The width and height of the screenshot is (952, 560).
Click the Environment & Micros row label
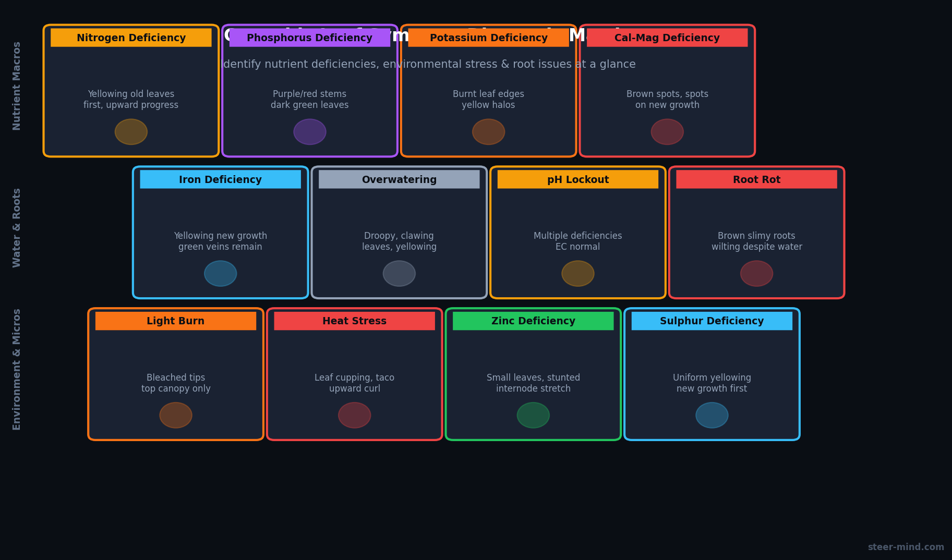pyautogui.click(x=17, y=369)
